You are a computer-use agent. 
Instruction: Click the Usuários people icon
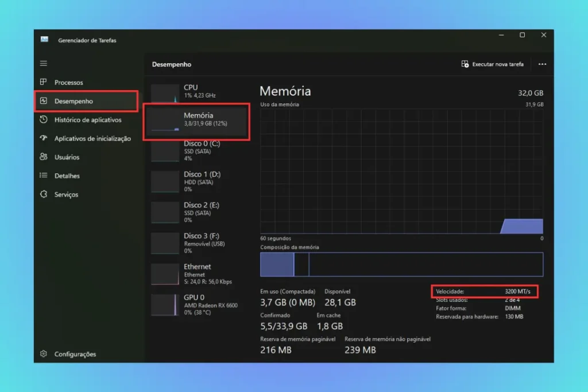coord(44,157)
